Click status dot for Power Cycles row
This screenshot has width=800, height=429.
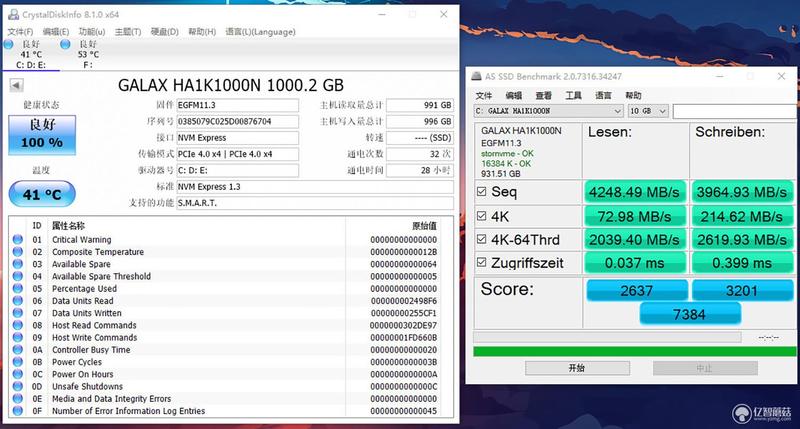[x=18, y=362]
